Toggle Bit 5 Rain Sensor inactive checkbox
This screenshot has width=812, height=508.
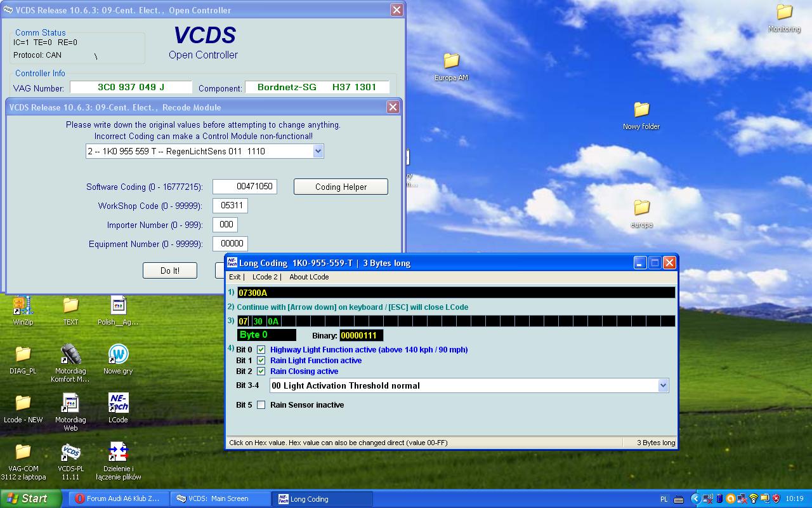[x=261, y=405]
